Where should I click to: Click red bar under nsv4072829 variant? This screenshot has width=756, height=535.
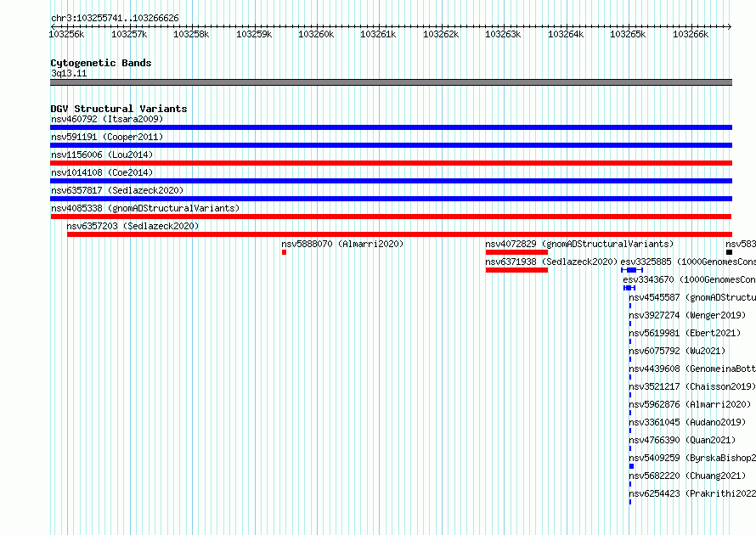pyautogui.click(x=516, y=252)
